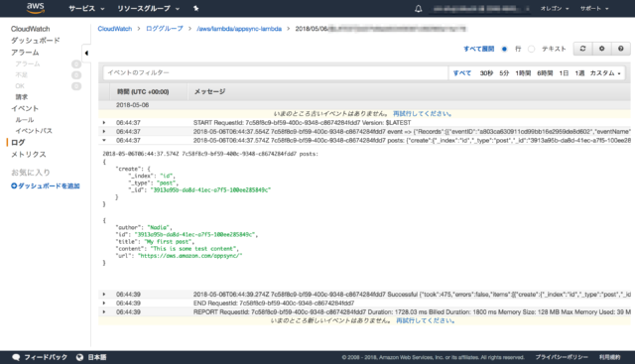Viewport: 635px width, 364px height.
Task: Expand the event => Records log row
Action: tap(104, 132)
